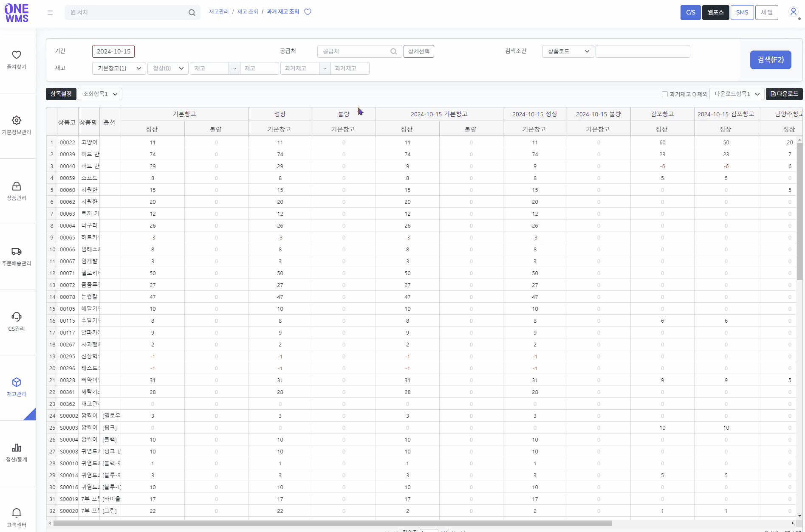Open the 다운로드항목1 dropdown

[x=737, y=94]
